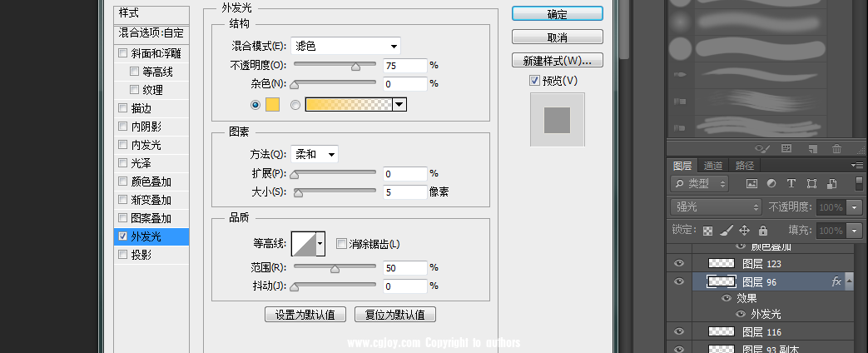
Task: Click the type layer filter icon
Action: pyautogui.click(x=791, y=183)
